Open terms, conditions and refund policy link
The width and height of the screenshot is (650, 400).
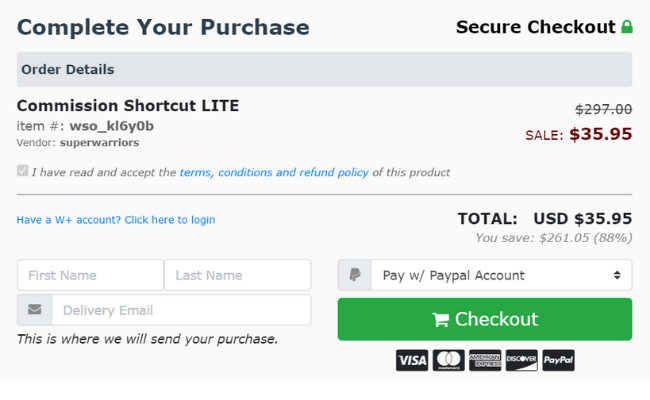pos(274,172)
